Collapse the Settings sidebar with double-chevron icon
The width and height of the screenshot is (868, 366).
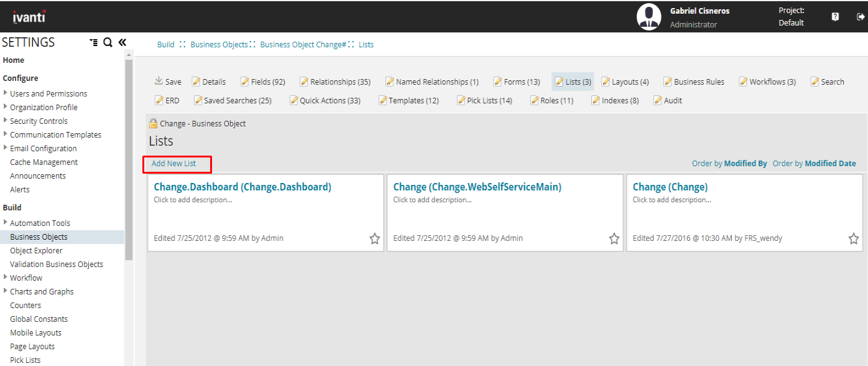pos(122,42)
